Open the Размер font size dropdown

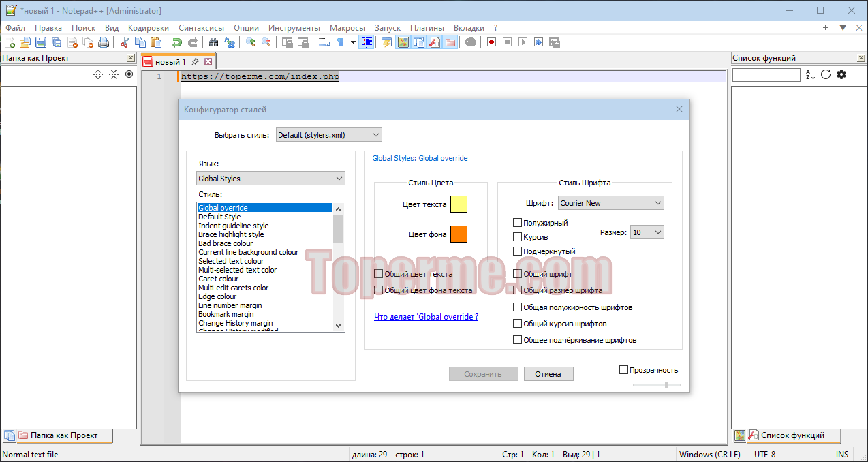(x=647, y=232)
